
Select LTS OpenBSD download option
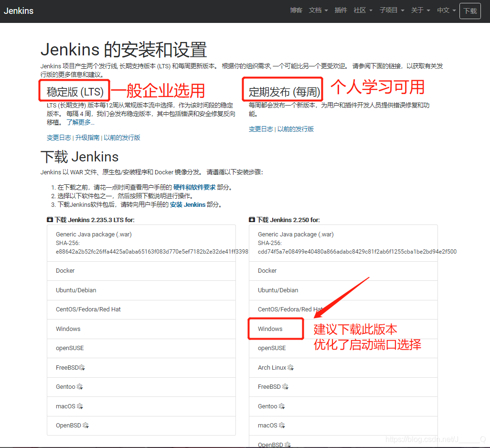tap(141, 426)
